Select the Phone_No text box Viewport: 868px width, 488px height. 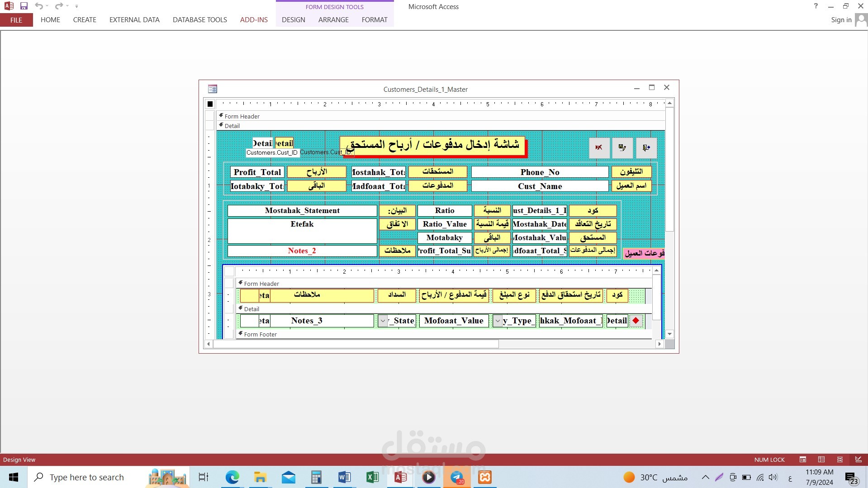[x=540, y=172]
